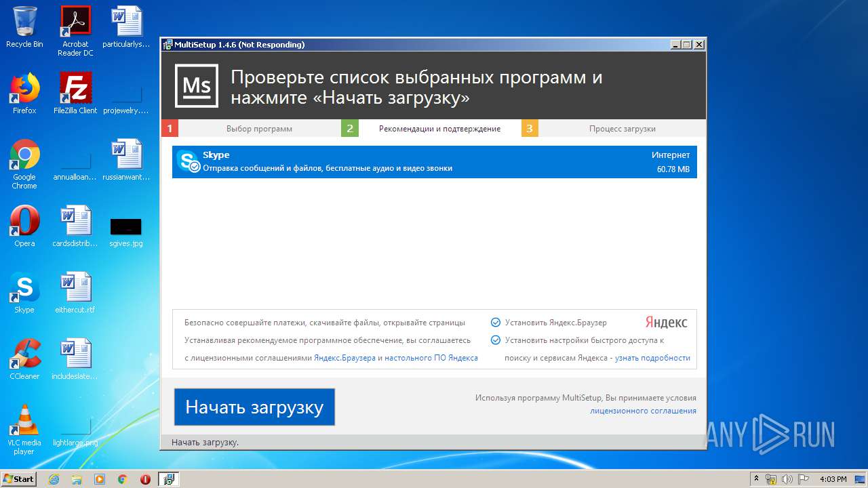Open media player taskbar icon

point(100,479)
